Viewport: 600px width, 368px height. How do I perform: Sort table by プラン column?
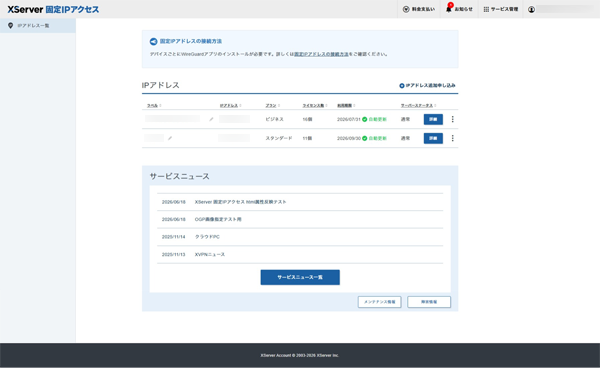click(273, 106)
